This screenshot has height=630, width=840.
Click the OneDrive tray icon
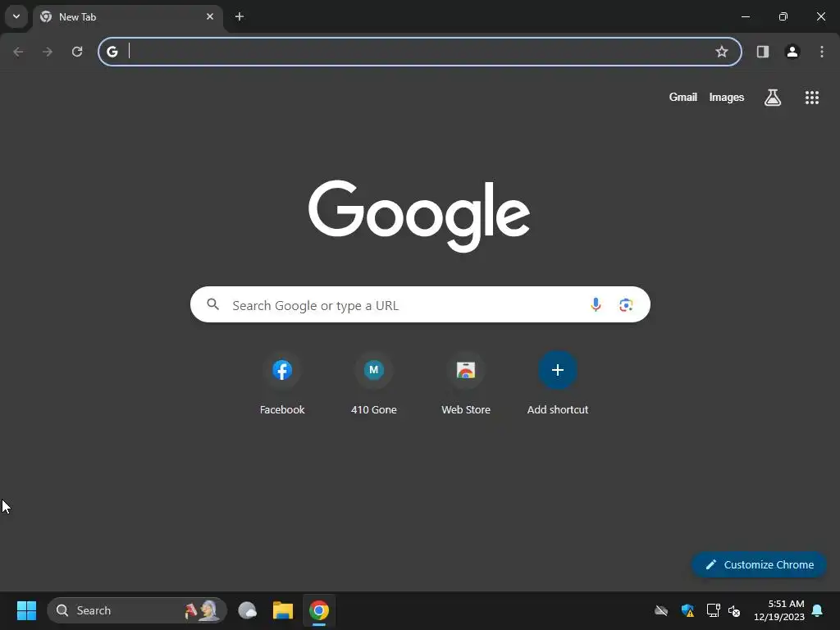[x=661, y=610]
